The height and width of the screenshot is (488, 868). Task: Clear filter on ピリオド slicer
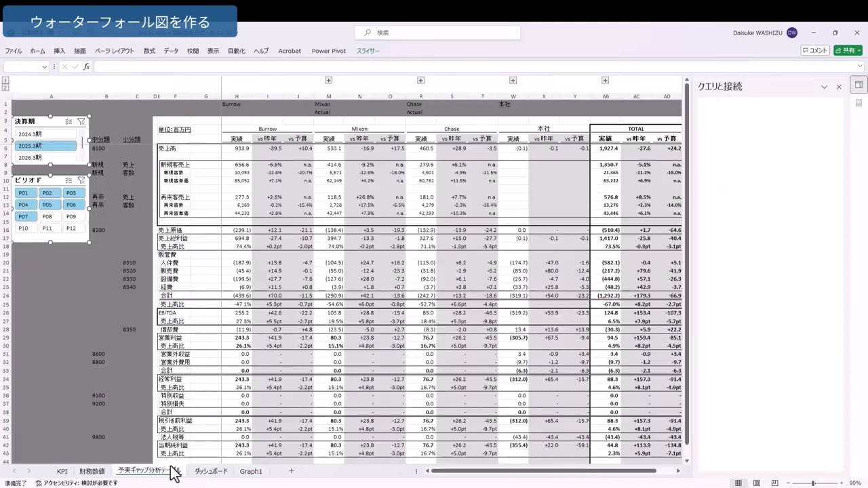(81, 180)
